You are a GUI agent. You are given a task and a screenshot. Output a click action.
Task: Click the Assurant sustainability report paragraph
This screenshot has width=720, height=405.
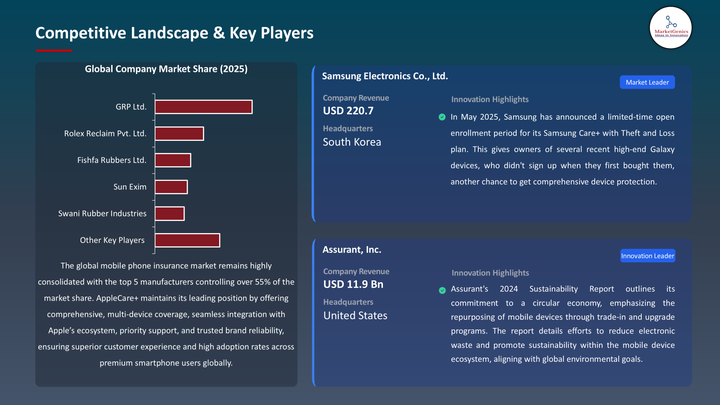click(563, 324)
